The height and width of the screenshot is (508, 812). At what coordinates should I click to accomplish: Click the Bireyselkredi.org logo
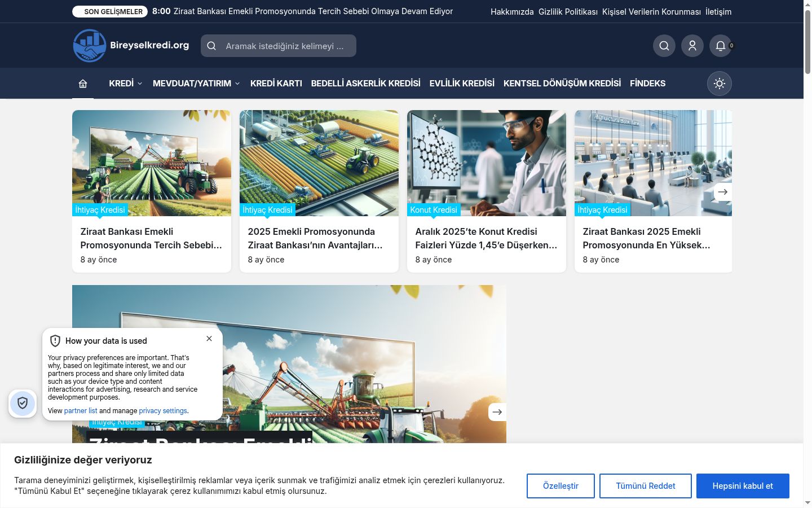tap(131, 46)
